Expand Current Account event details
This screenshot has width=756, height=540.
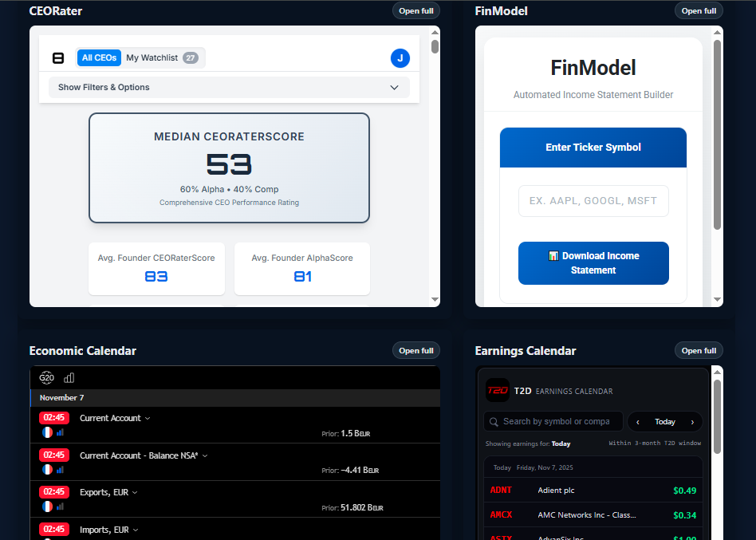[148, 419]
